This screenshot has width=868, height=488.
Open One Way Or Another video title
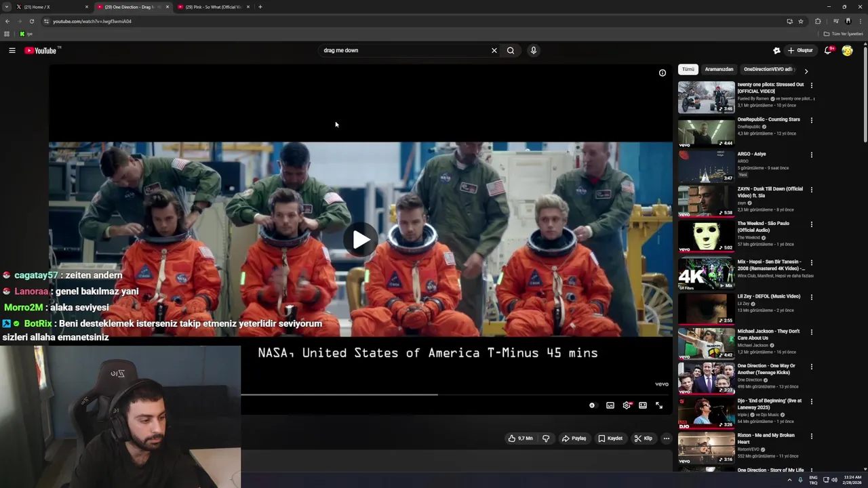[x=766, y=369]
